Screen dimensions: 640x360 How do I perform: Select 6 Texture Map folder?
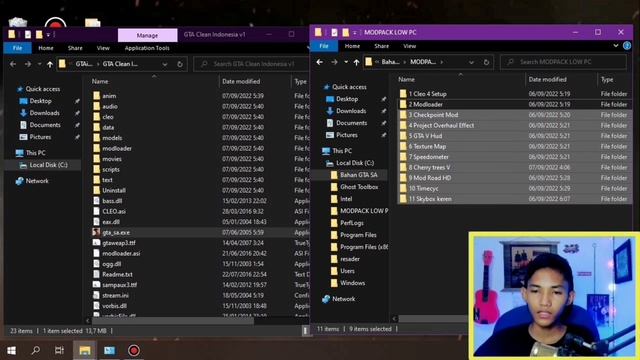point(427,147)
